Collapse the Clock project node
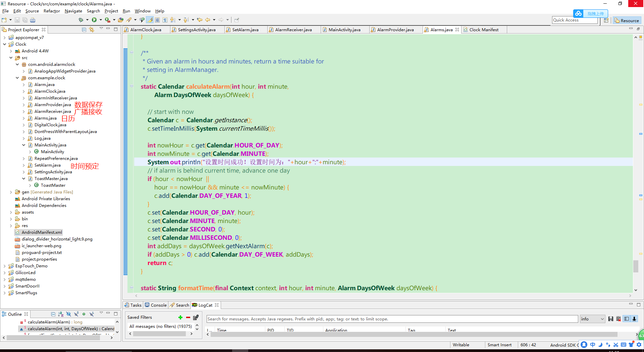This screenshot has height=352, width=644. tap(4, 44)
